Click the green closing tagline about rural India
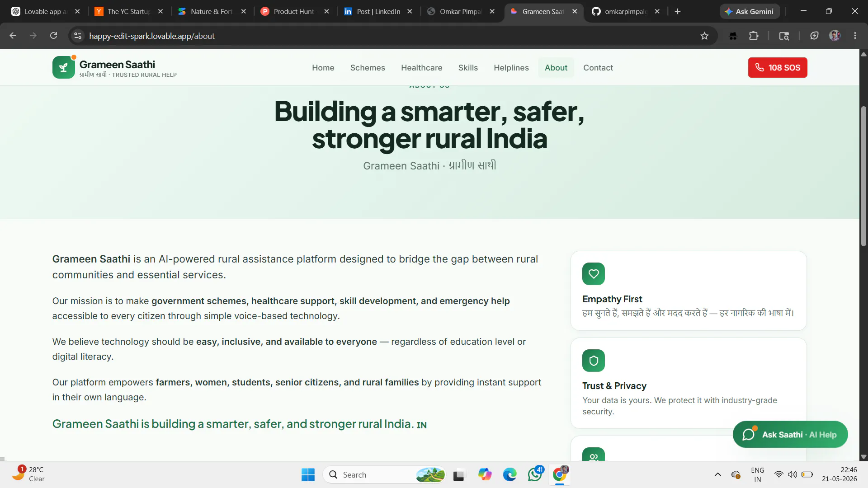The width and height of the screenshot is (868, 488). click(240, 424)
